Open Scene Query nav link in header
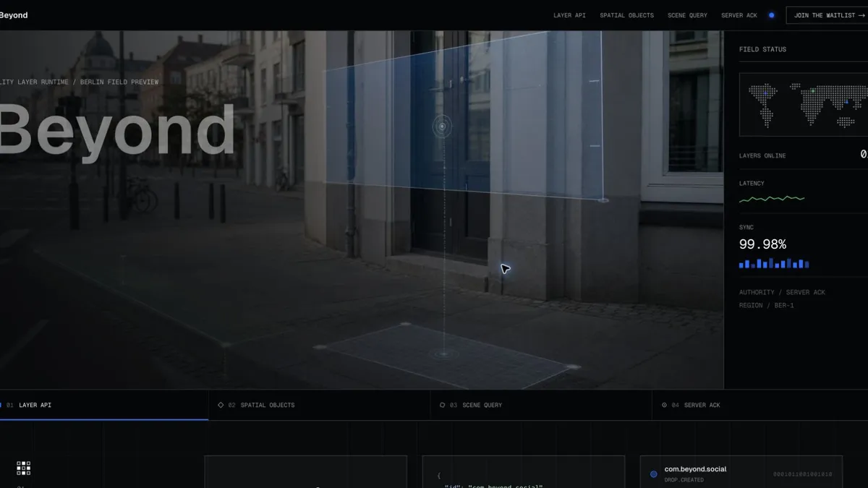The width and height of the screenshot is (868, 488). [687, 15]
